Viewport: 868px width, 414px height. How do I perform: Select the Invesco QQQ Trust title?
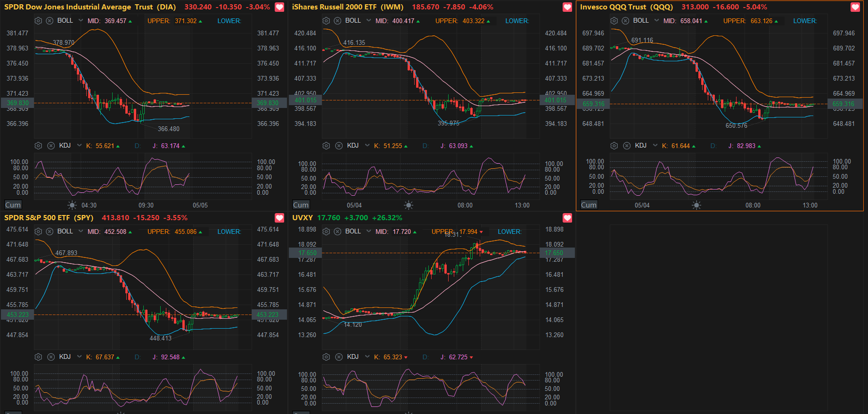tap(626, 7)
